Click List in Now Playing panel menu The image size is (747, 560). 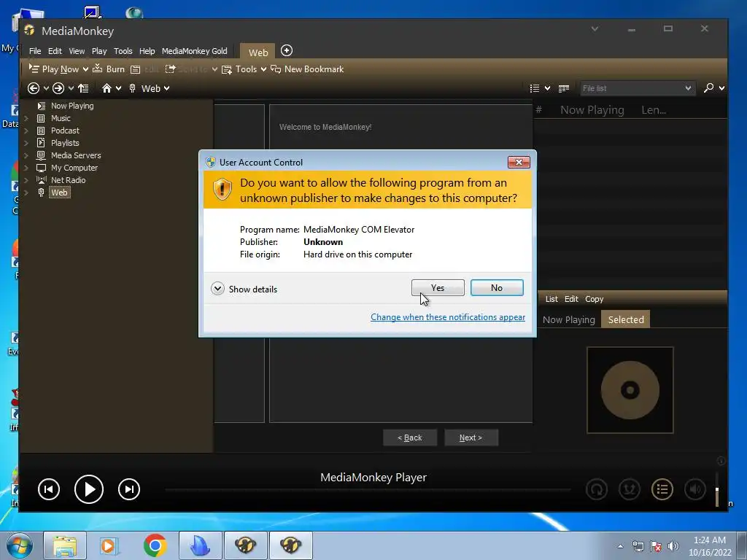(x=551, y=299)
